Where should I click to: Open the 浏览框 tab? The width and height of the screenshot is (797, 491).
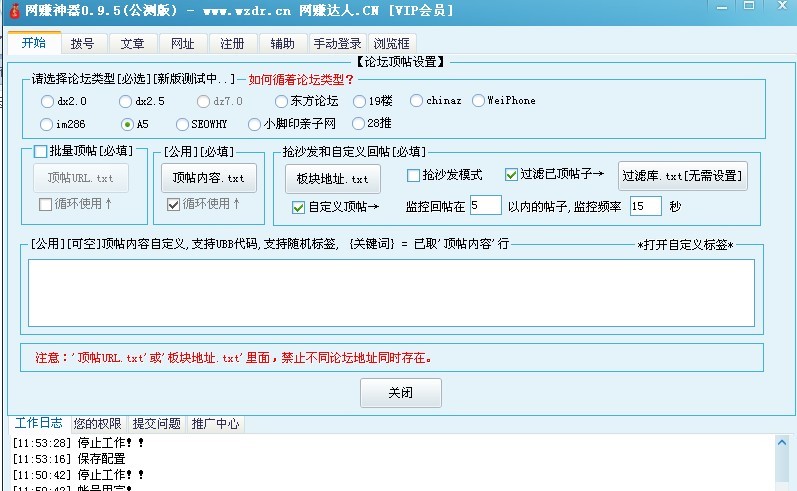[393, 44]
